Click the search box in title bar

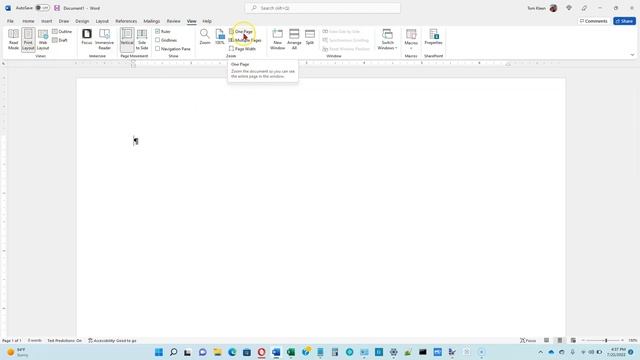point(322,8)
